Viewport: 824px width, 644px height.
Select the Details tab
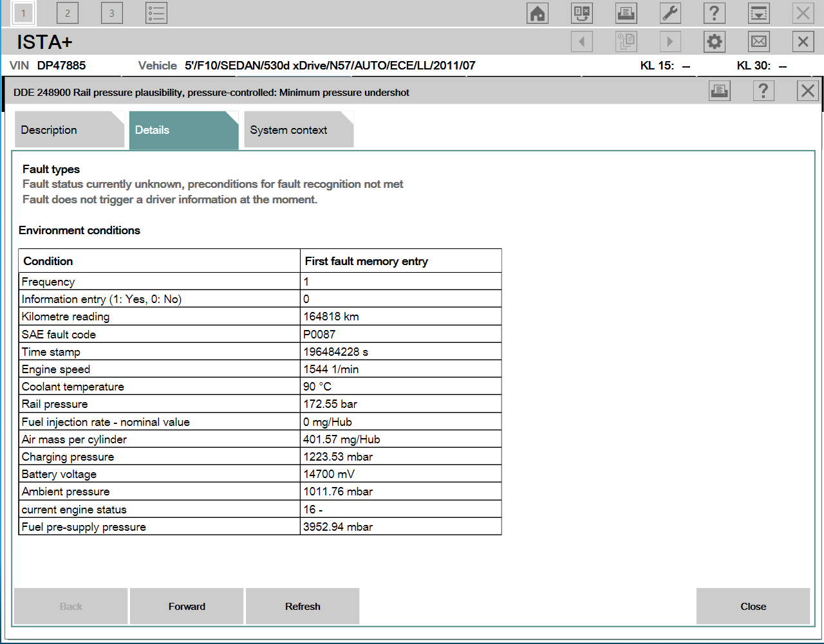click(x=183, y=130)
